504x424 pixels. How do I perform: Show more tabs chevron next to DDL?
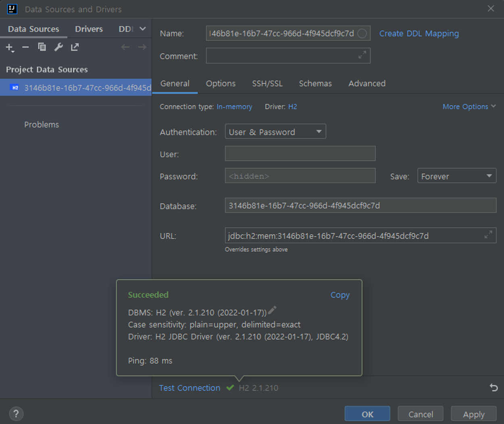[142, 29]
